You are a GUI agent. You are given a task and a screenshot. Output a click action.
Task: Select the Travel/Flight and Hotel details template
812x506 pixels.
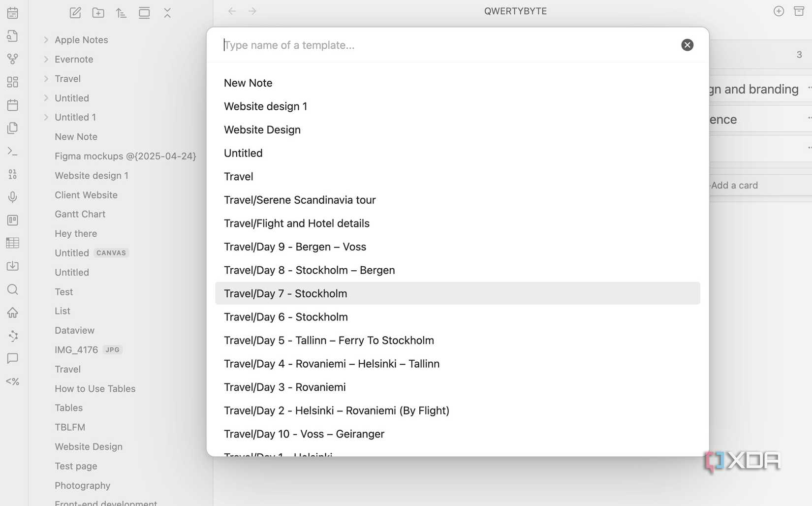point(458,223)
